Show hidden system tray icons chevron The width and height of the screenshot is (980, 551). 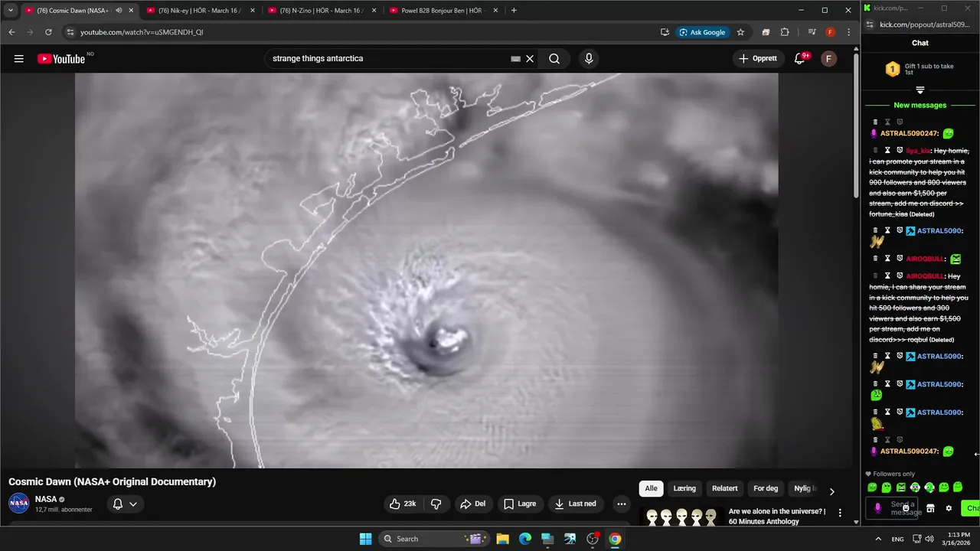(878, 539)
